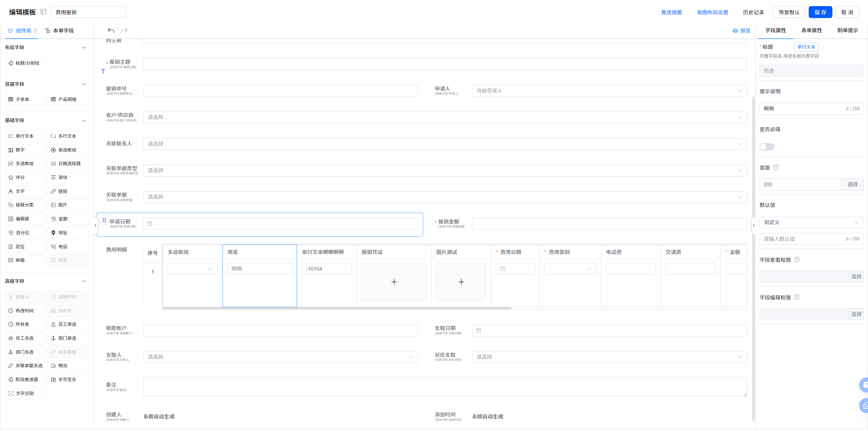This screenshot has height=431, width=868.
Task: Click drag handle of 申请日期 field
Action: (x=104, y=220)
